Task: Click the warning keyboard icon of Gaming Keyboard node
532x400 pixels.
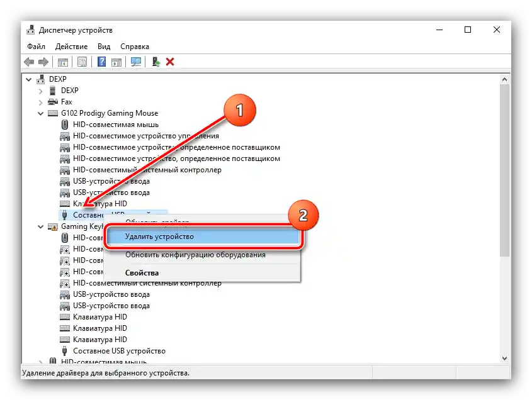Action: tap(53, 226)
